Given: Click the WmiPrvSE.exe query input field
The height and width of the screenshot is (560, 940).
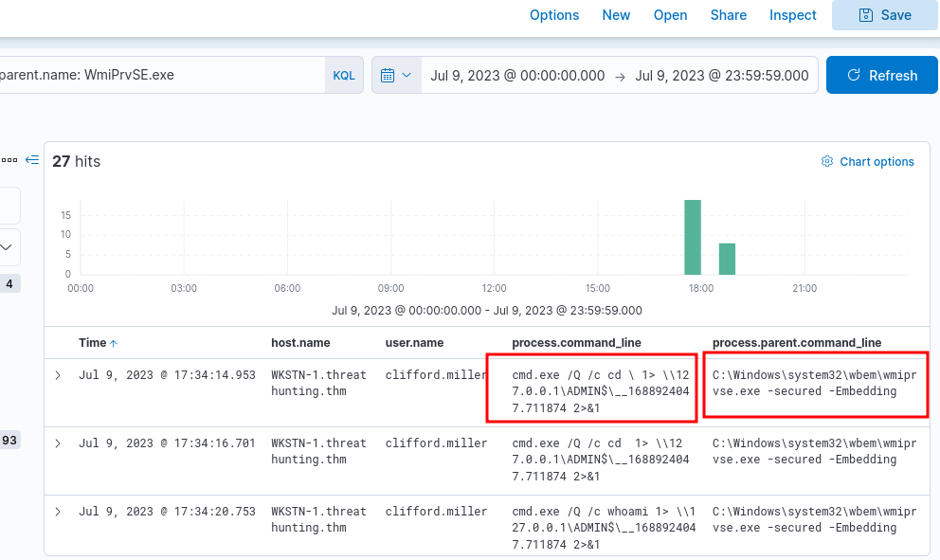Looking at the screenshot, I should 161,75.
